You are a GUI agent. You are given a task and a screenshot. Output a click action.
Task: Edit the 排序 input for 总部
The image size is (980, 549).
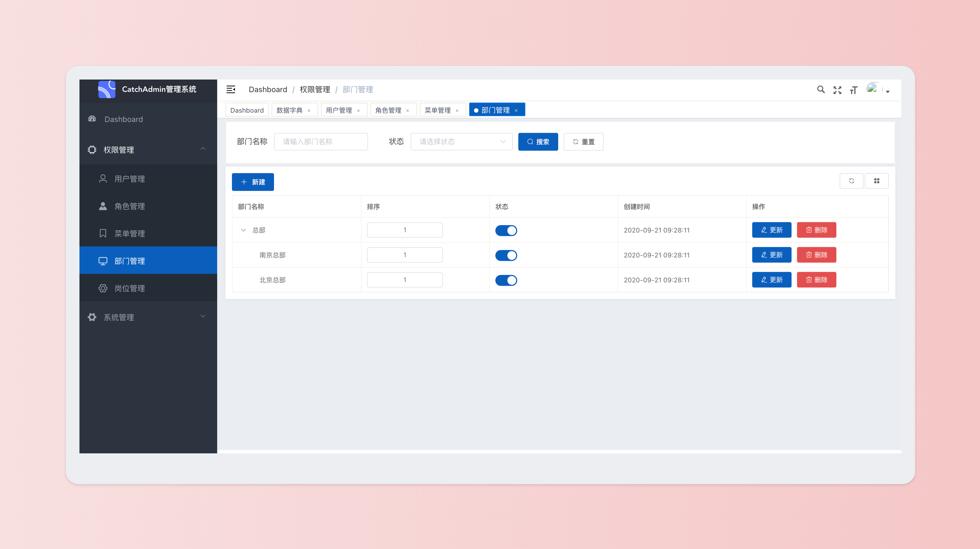click(405, 230)
